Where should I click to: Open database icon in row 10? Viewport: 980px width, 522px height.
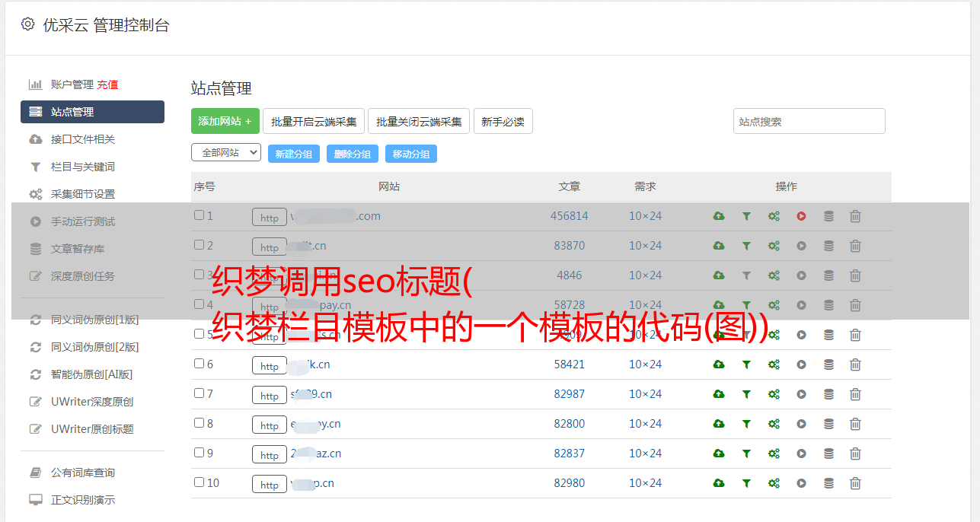coord(828,483)
